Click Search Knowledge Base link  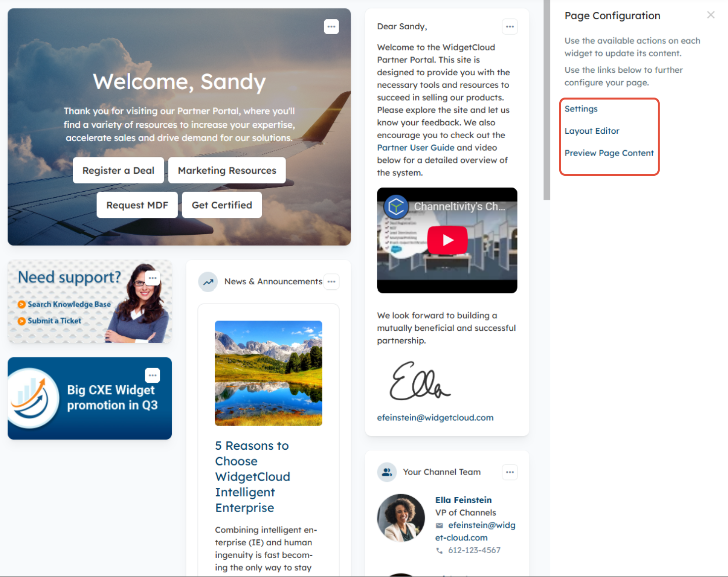tap(69, 305)
